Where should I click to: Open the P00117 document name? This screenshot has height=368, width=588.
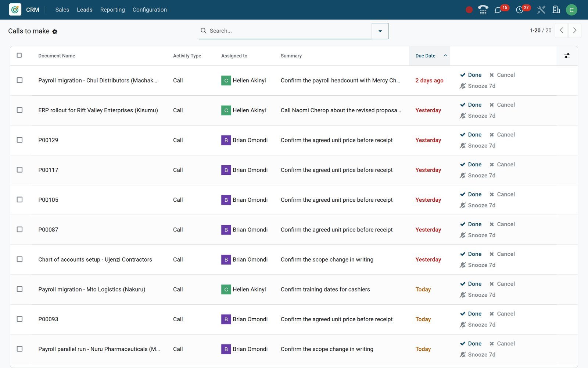pos(48,170)
